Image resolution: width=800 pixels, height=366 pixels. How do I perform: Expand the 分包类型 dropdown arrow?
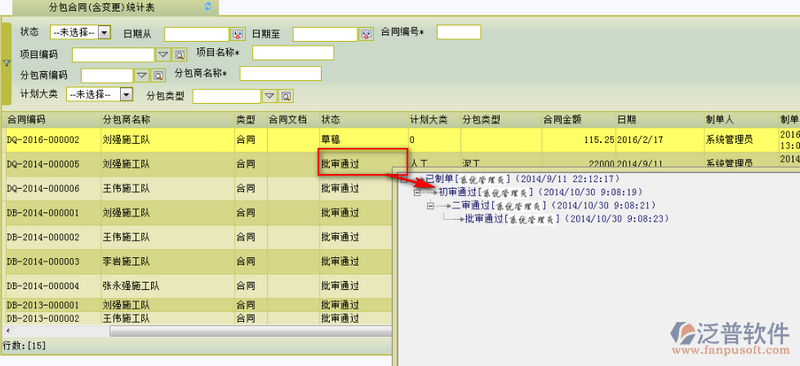(x=269, y=96)
